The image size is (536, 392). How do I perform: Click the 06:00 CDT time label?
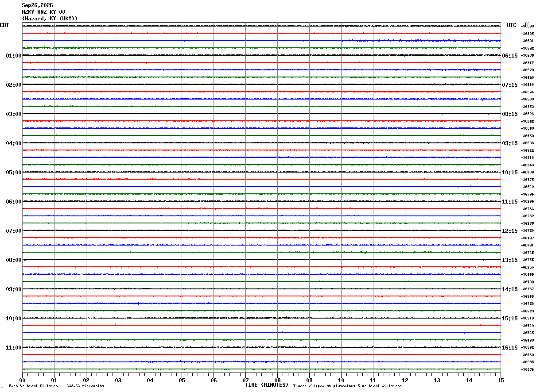coord(14,202)
